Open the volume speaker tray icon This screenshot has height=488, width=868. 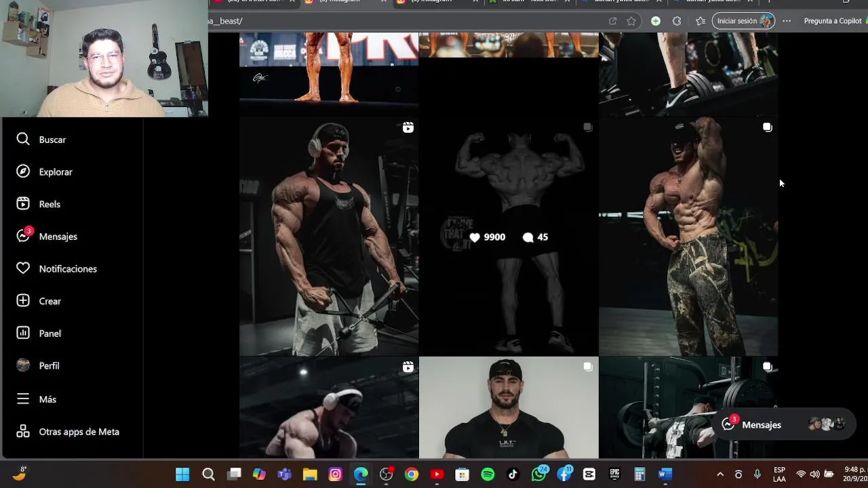click(814, 474)
